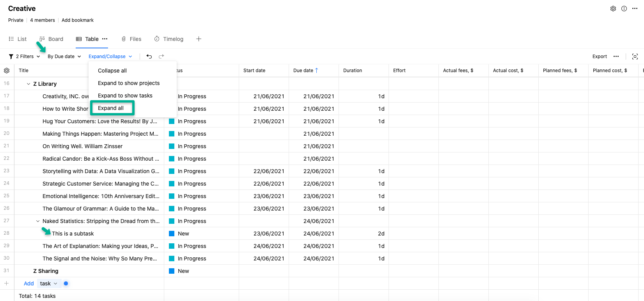Click the undo arrow icon
This screenshot has height=301, width=644.
(x=149, y=57)
